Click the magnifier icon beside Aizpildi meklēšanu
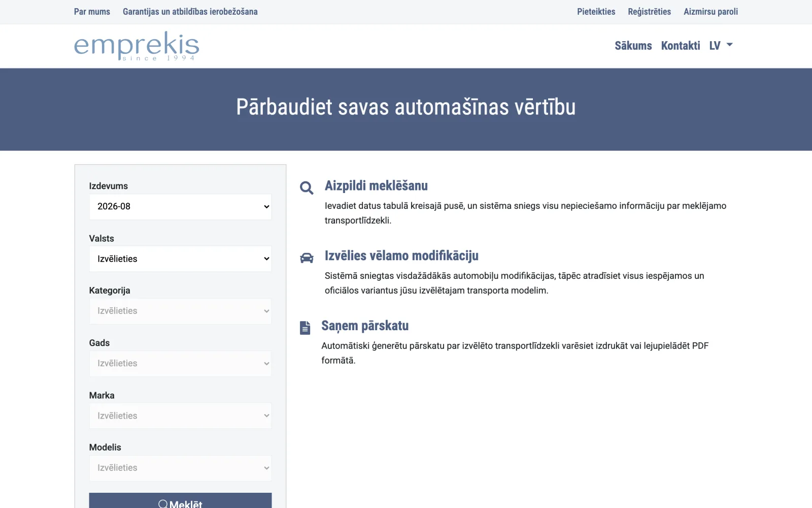812x508 pixels. pos(307,188)
